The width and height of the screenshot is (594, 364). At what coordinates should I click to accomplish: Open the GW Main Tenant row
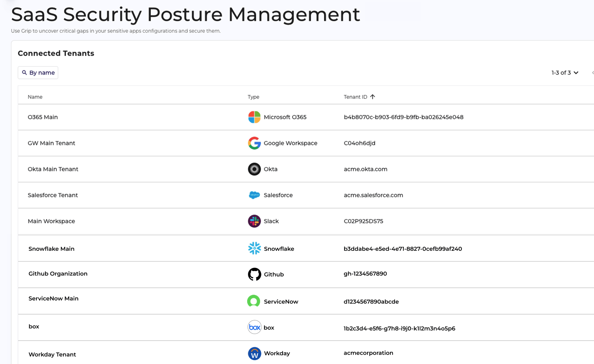[x=306, y=143]
